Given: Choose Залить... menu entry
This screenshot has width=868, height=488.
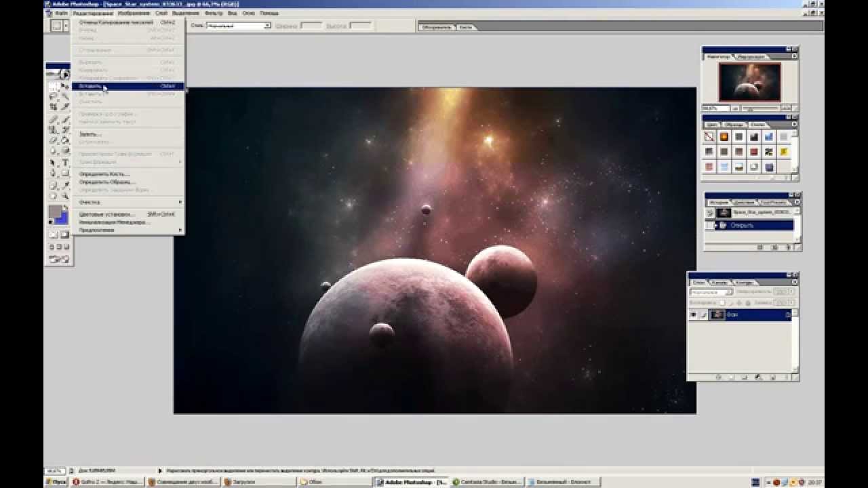Looking at the screenshot, I should coord(127,134).
